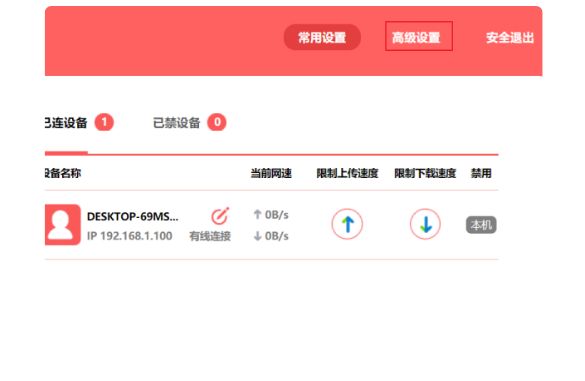This screenshot has height=381, width=585.
Task: Open the 常用设置 tab
Action: point(322,37)
